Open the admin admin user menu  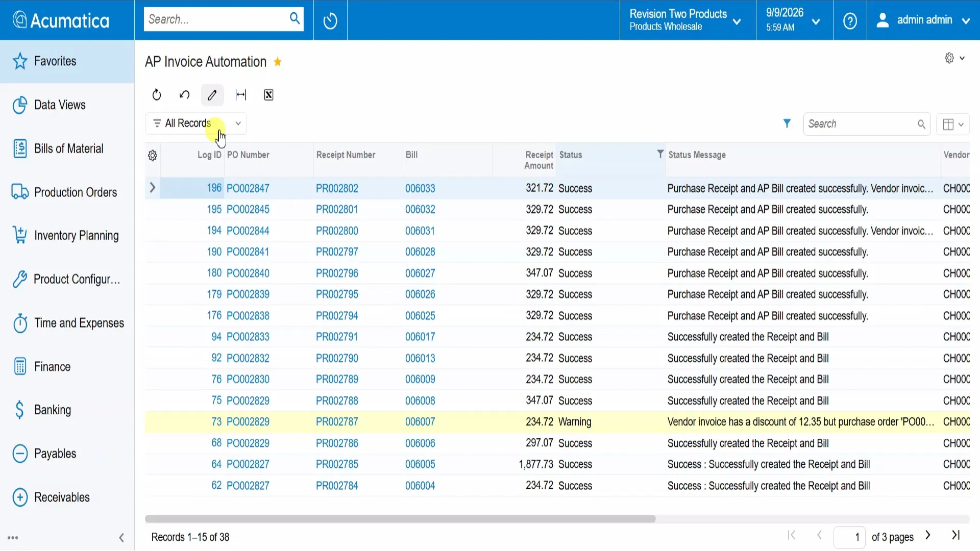[x=923, y=20]
